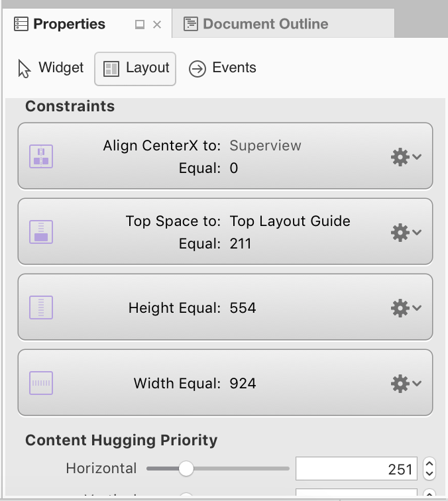Click the Width Equal constraint icon
This screenshot has width=448, height=501.
[41, 383]
